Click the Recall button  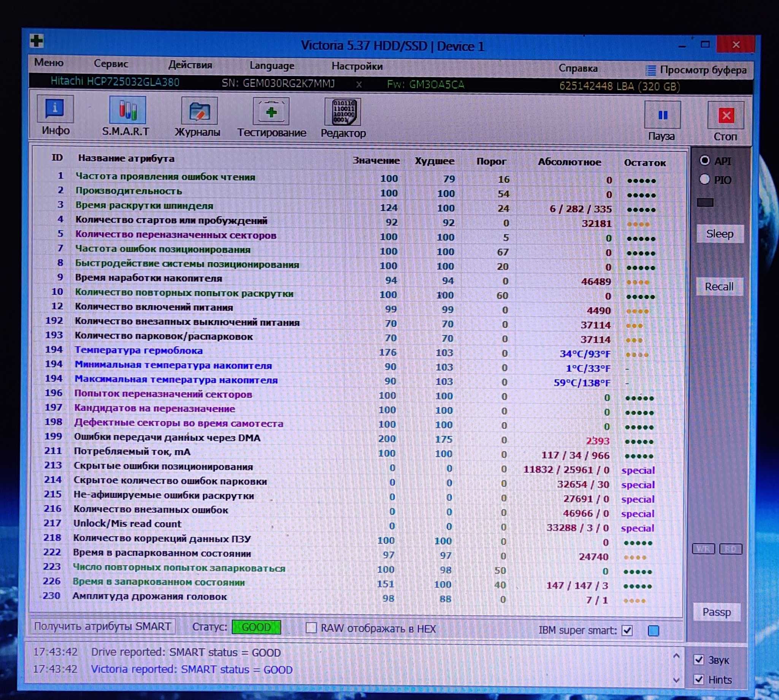[x=719, y=287]
